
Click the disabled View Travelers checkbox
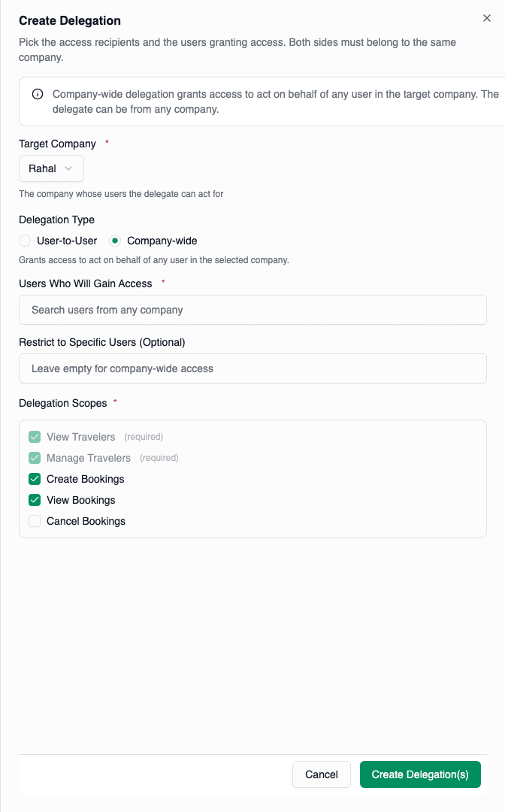pyautogui.click(x=33, y=437)
